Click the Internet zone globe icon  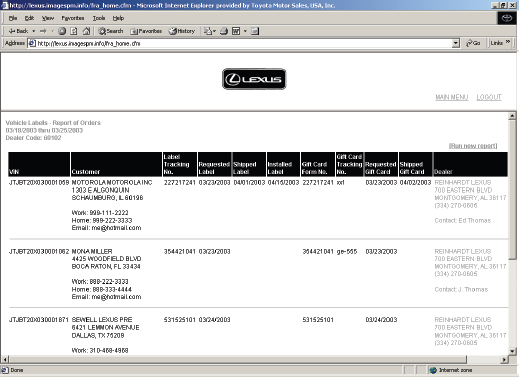pos(433,370)
